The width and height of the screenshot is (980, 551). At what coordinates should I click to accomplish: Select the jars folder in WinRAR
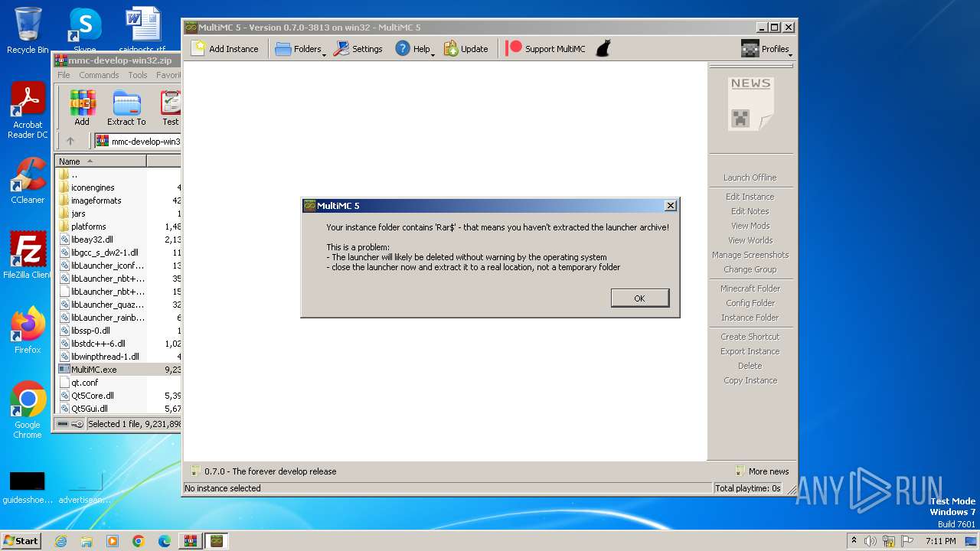(78, 214)
